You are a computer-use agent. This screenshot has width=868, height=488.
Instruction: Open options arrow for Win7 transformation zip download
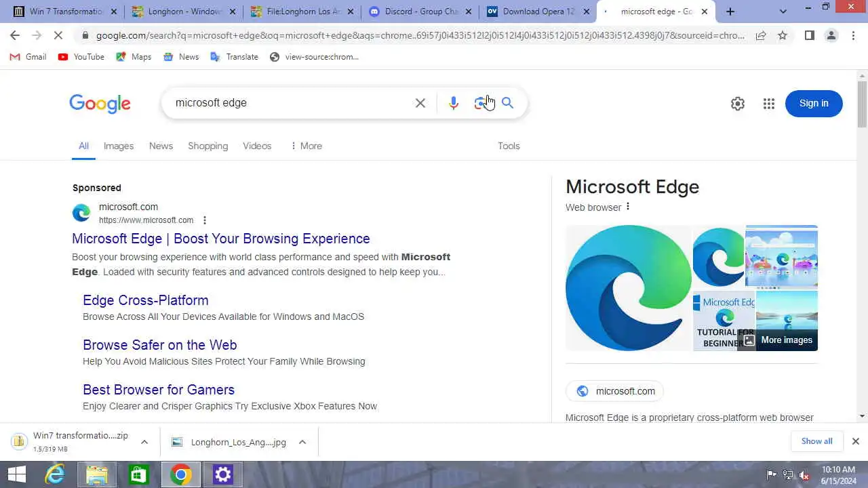tap(144, 442)
